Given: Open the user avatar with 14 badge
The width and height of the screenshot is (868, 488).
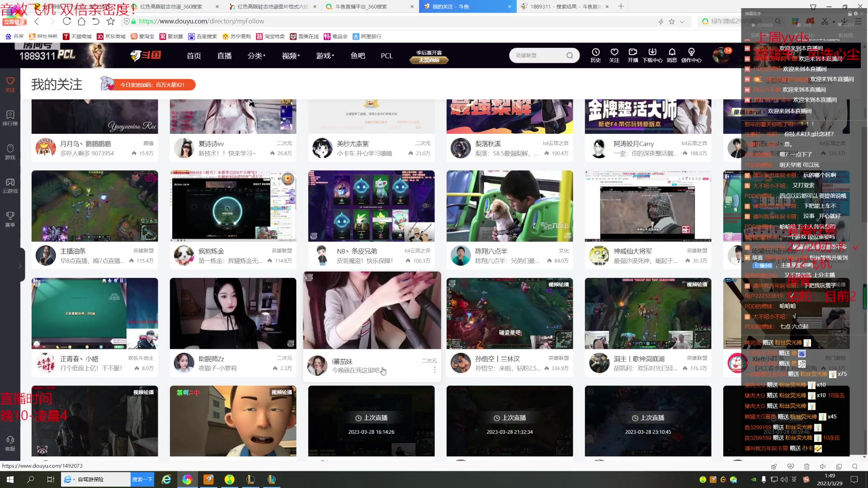Looking at the screenshot, I should click(721, 55).
